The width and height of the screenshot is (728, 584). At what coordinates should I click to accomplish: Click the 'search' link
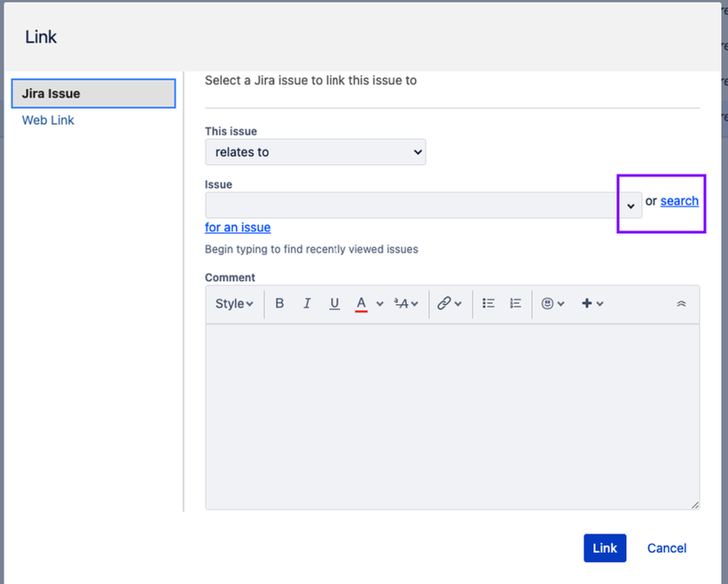(x=679, y=201)
